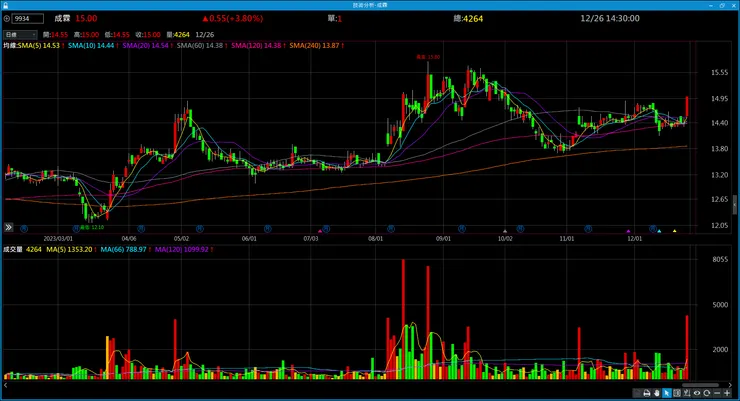Click the horizontal scrollbar thumb at bottom right
The width and height of the screenshot is (740, 401).
pos(700,385)
